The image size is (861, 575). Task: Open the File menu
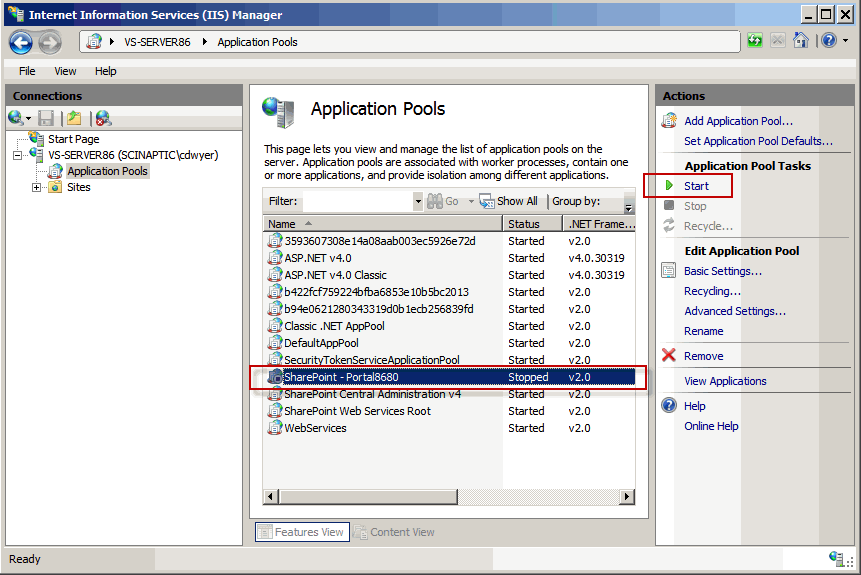27,71
